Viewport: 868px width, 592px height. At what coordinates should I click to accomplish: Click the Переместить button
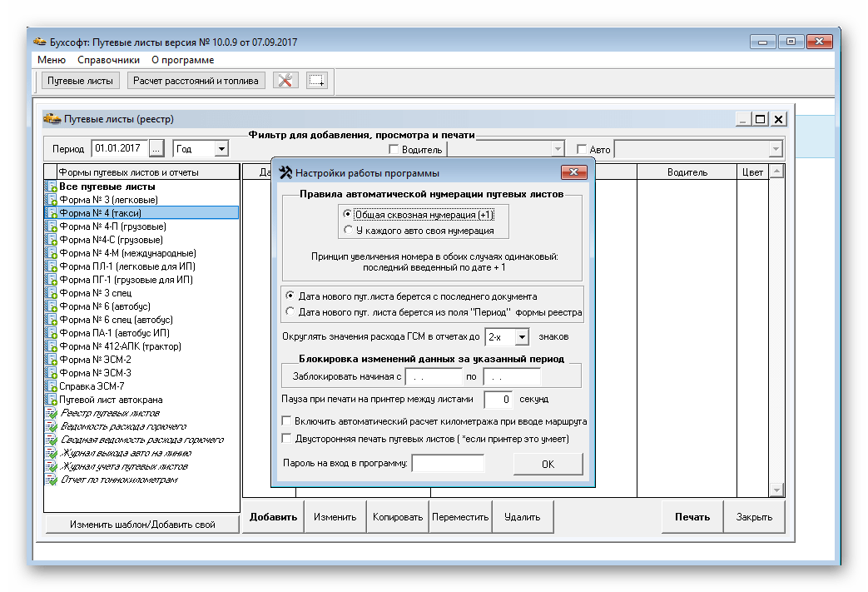pos(460,517)
